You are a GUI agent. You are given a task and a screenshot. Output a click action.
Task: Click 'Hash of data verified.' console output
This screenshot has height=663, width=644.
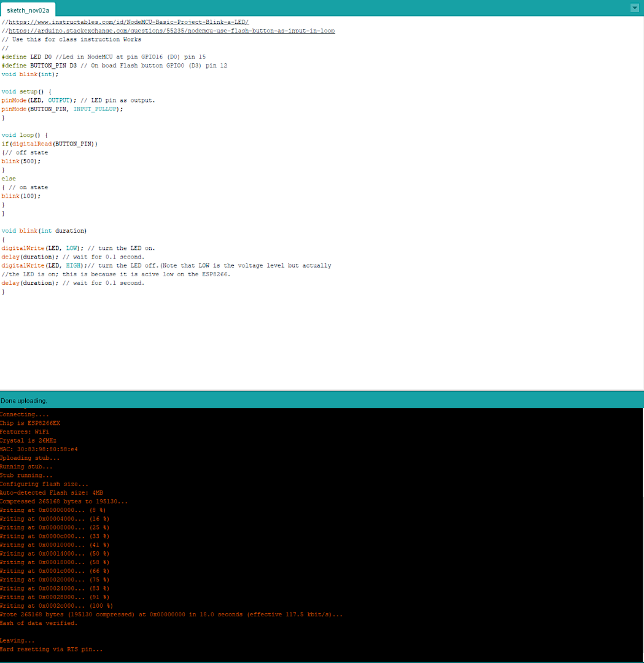coord(39,623)
